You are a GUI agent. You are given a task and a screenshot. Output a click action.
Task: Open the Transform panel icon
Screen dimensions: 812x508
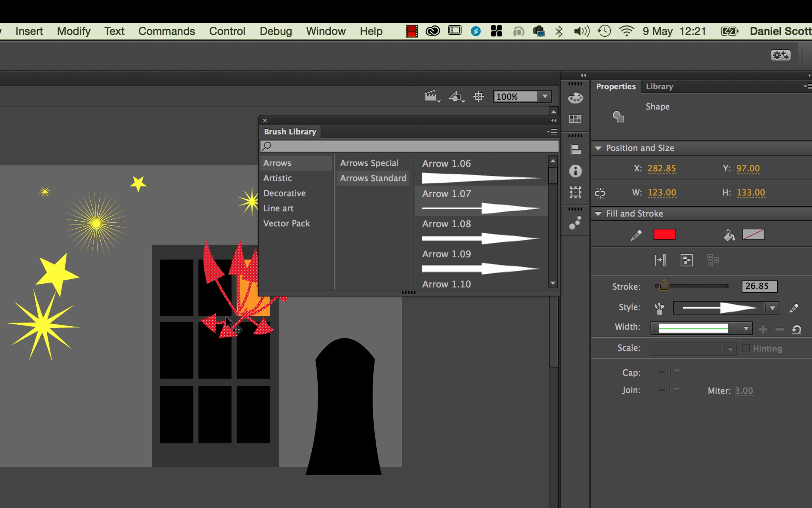click(x=575, y=192)
